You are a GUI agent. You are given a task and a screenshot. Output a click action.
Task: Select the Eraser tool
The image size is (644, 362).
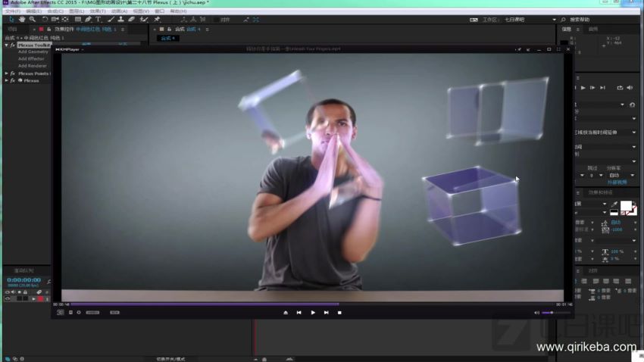coord(131,19)
